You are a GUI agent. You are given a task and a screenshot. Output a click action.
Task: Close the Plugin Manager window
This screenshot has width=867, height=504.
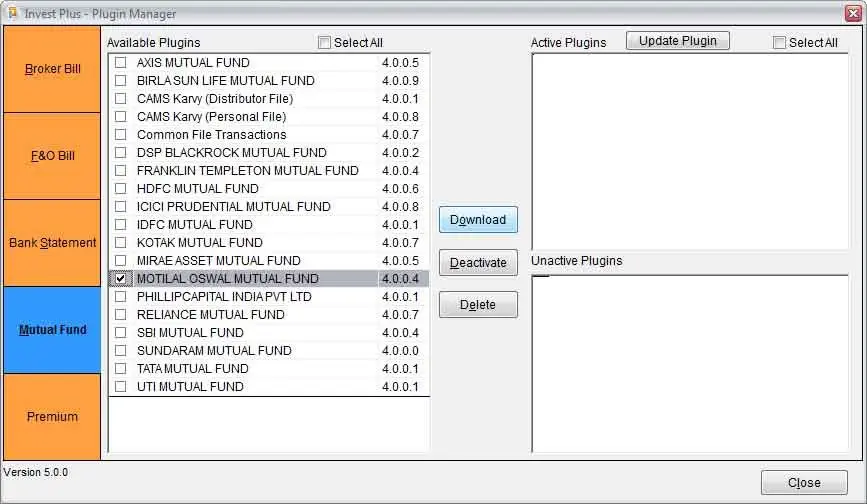854,13
